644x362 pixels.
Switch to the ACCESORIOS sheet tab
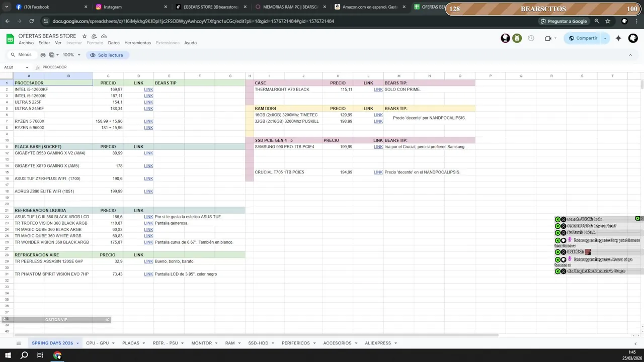click(337, 343)
